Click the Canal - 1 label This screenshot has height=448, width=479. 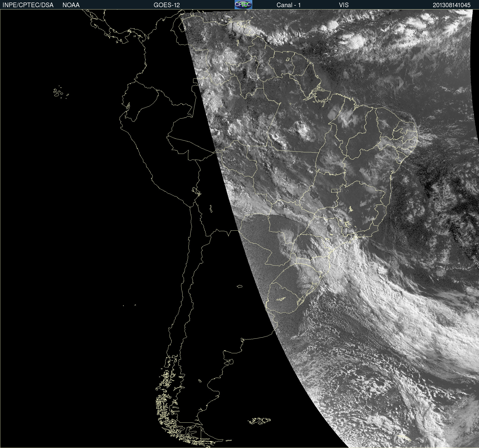pos(288,5)
